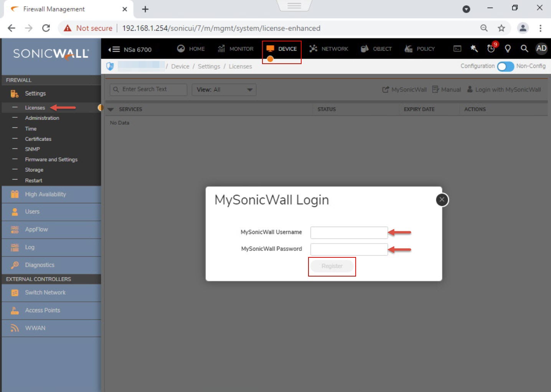Click the MySonicWall Username field
Image resolution: width=551 pixels, height=392 pixels.
[x=349, y=232]
